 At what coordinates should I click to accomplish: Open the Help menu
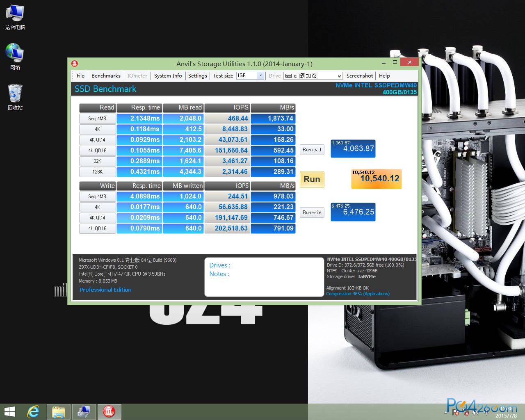point(384,76)
